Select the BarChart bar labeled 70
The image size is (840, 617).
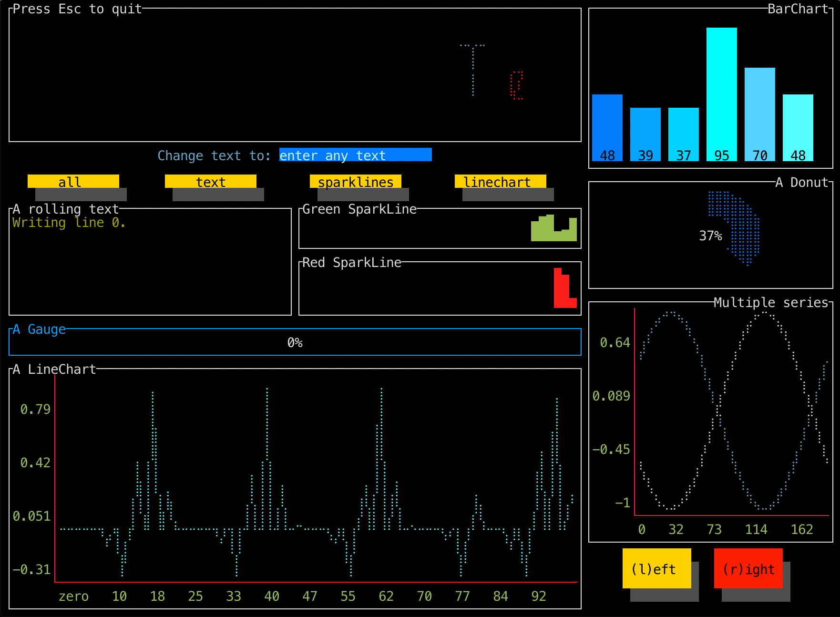(x=760, y=114)
